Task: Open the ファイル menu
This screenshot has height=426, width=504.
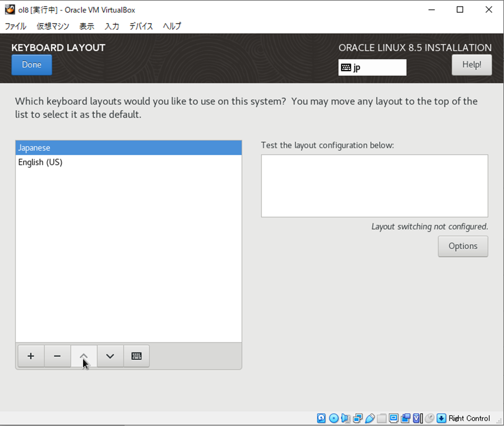Action: click(16, 26)
